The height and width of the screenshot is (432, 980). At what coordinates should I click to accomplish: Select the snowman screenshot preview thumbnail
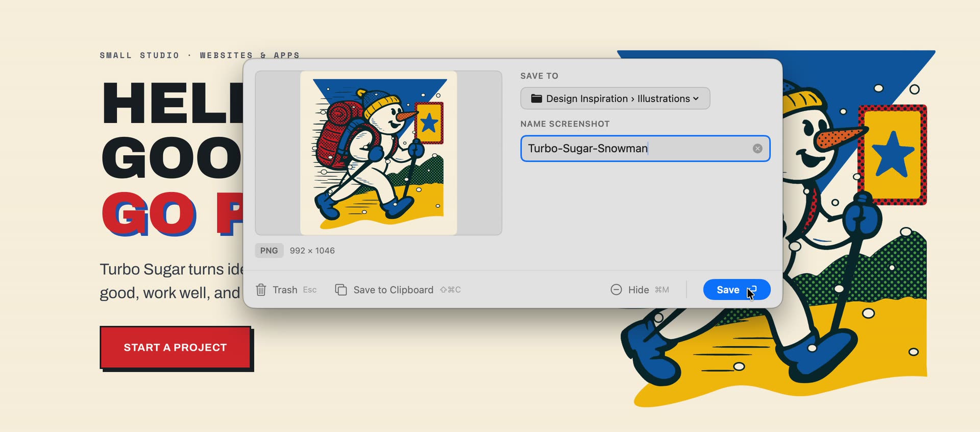[x=379, y=153]
